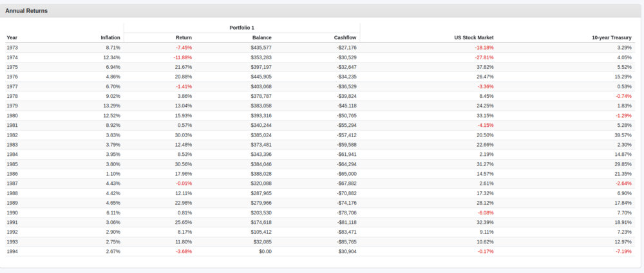Click the Return column header
This screenshot has height=273, width=644.
click(x=184, y=37)
